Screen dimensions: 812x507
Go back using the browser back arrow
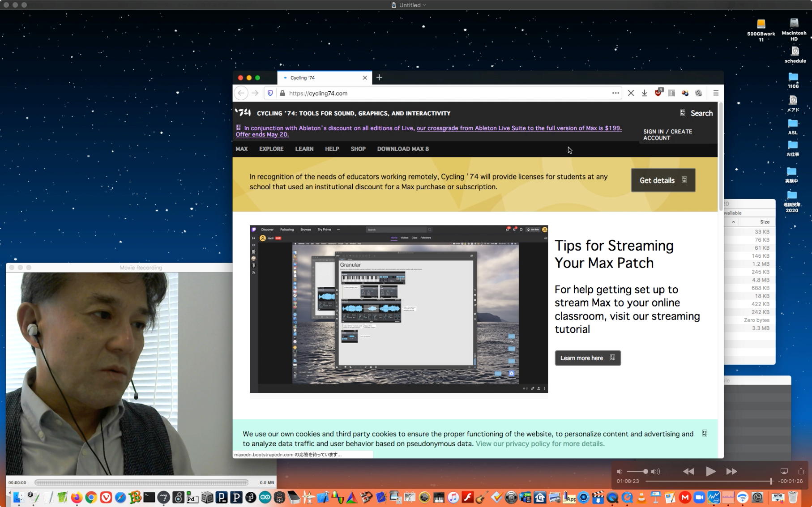point(241,93)
